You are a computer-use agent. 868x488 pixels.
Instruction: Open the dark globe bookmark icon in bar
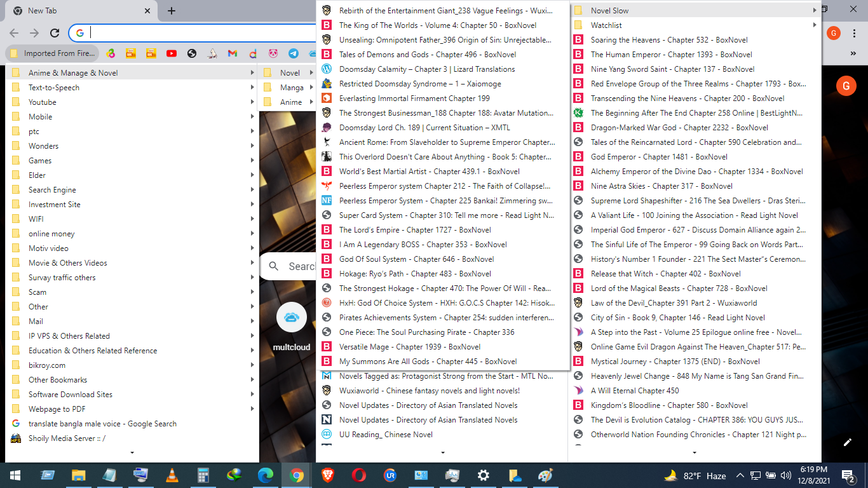[192, 53]
